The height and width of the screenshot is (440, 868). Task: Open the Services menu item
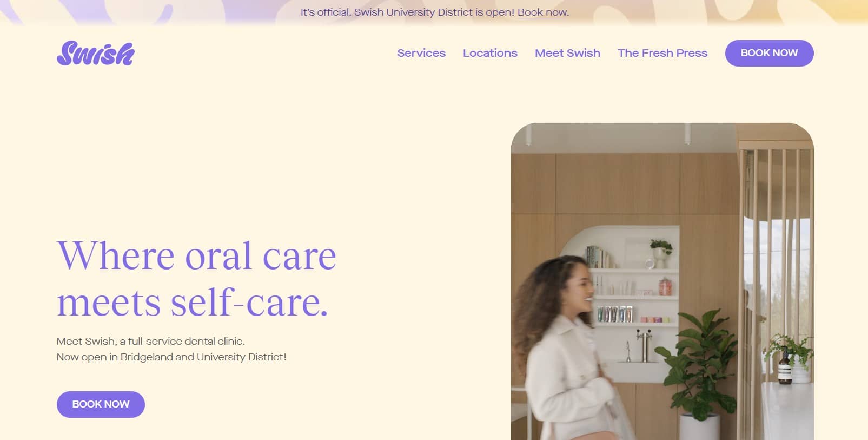coord(421,53)
